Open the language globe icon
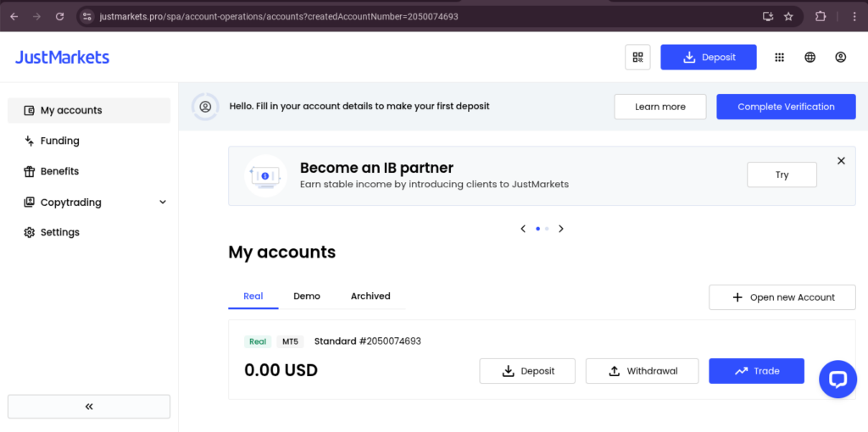Viewport: 868px width, 432px height. pyautogui.click(x=810, y=57)
